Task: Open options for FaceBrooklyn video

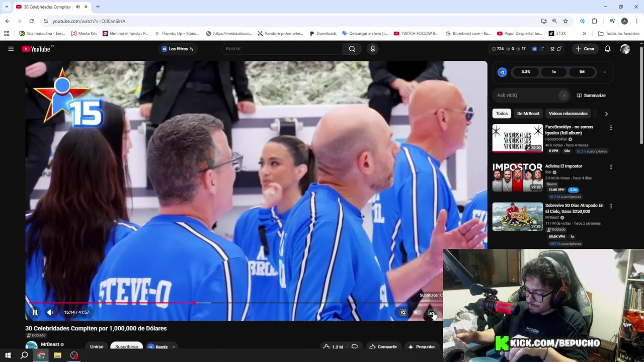Action: click(x=611, y=128)
